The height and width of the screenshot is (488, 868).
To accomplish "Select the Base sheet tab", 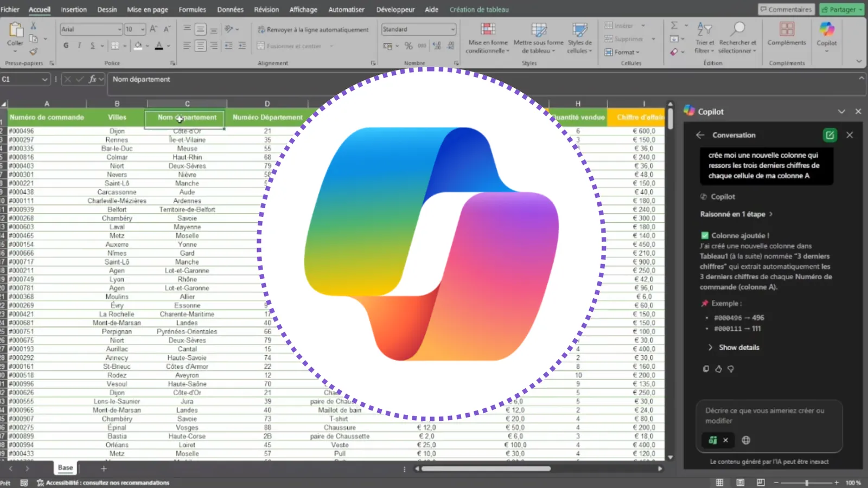I will [x=66, y=468].
